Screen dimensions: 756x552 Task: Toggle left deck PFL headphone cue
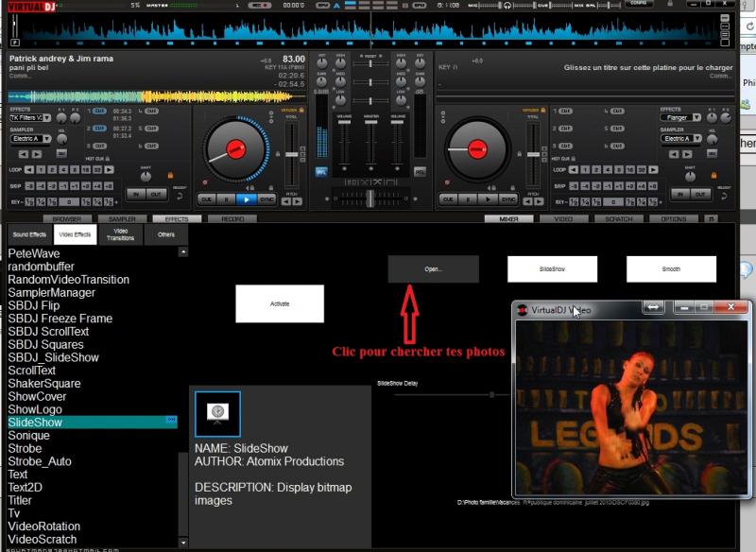(x=321, y=172)
